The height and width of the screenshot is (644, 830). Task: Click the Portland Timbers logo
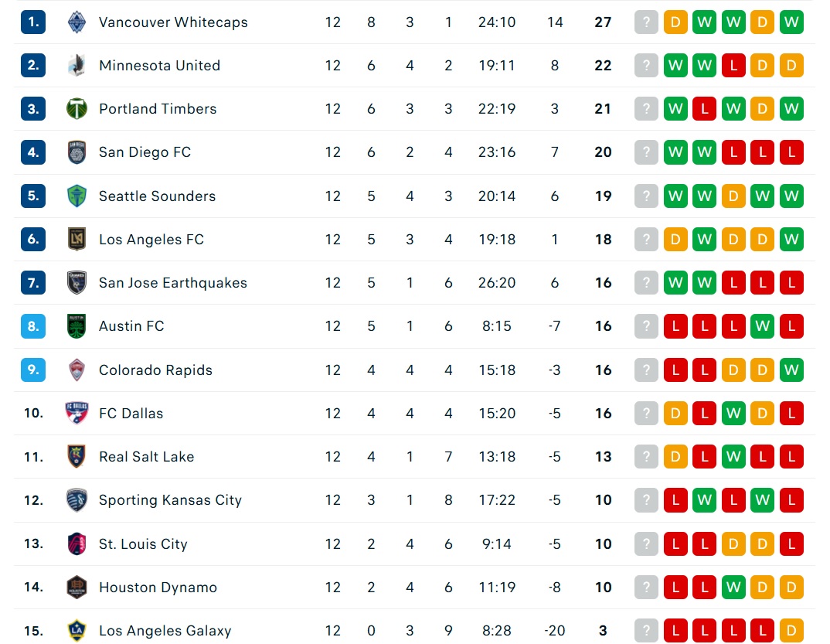coord(77,109)
